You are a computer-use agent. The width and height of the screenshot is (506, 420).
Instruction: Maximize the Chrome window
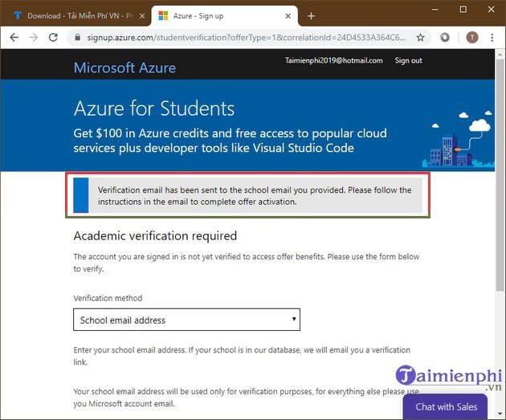(463, 10)
